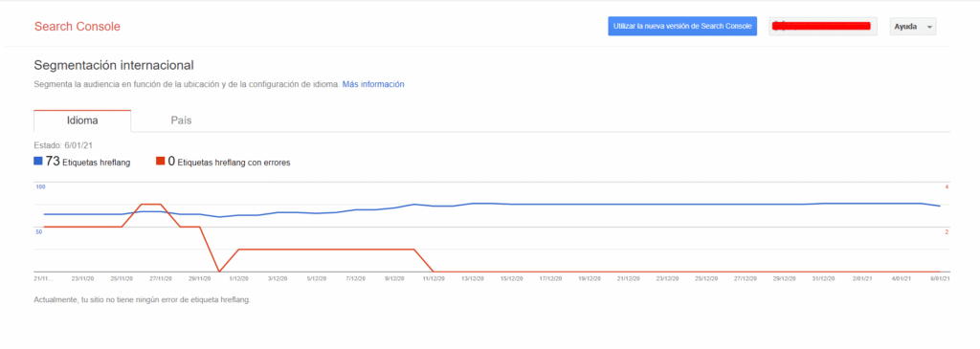Click the blue 50 axis value
The height and width of the screenshot is (349, 980).
pos(38,232)
